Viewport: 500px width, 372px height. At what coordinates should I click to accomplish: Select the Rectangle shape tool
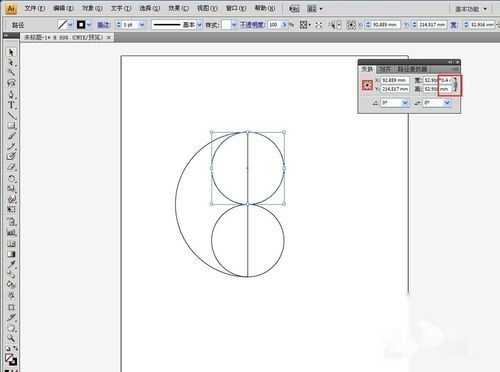pos(11,126)
